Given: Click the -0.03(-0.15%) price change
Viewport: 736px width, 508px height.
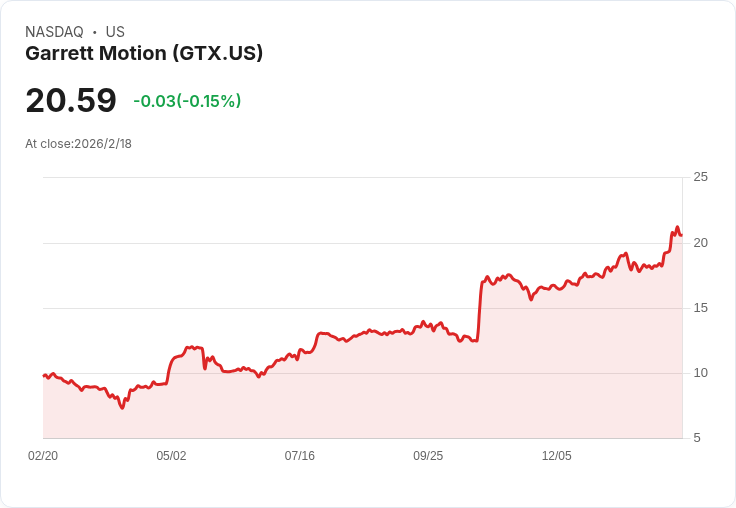Looking at the screenshot, I should [x=187, y=101].
